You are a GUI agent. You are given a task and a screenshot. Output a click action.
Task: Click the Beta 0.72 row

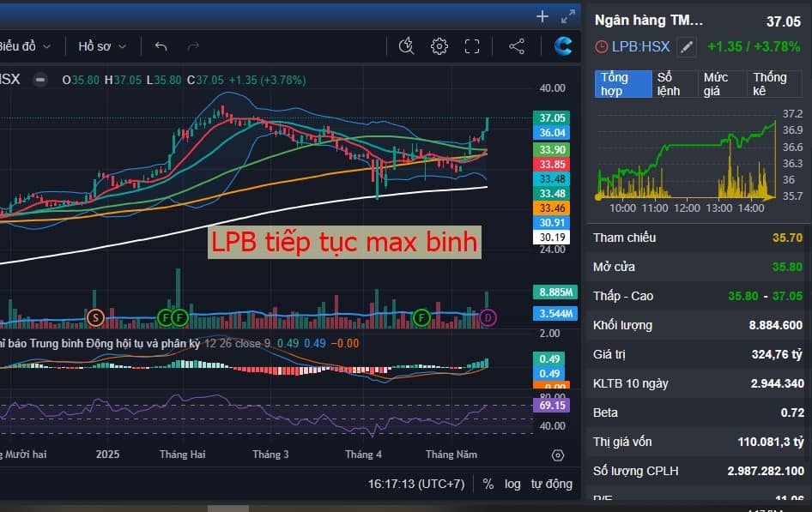tap(698, 413)
